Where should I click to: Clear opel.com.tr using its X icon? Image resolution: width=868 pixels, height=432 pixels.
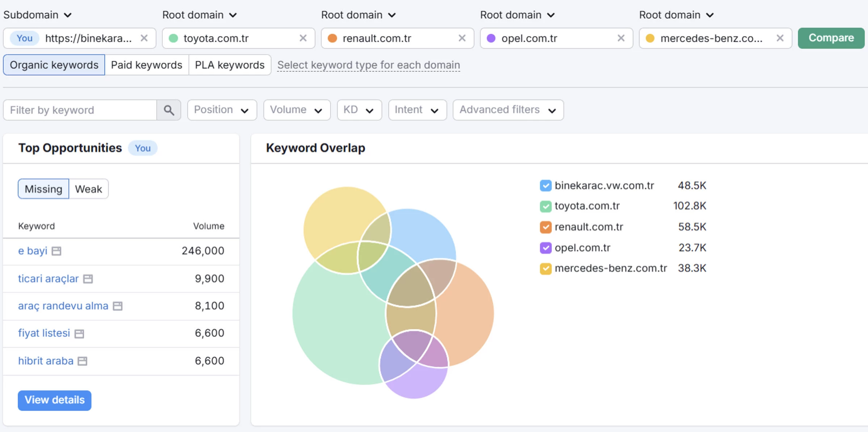(621, 38)
